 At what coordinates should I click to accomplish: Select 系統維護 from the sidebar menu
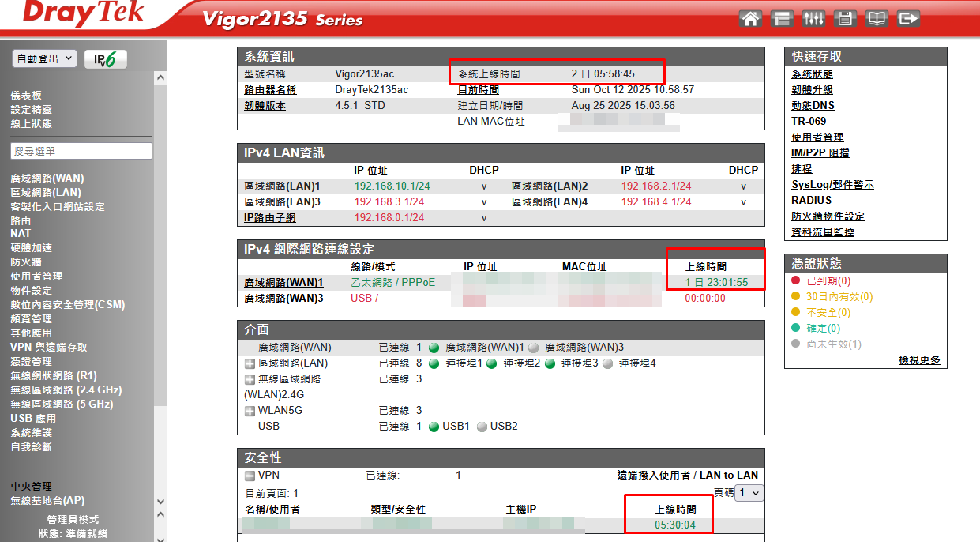31,432
